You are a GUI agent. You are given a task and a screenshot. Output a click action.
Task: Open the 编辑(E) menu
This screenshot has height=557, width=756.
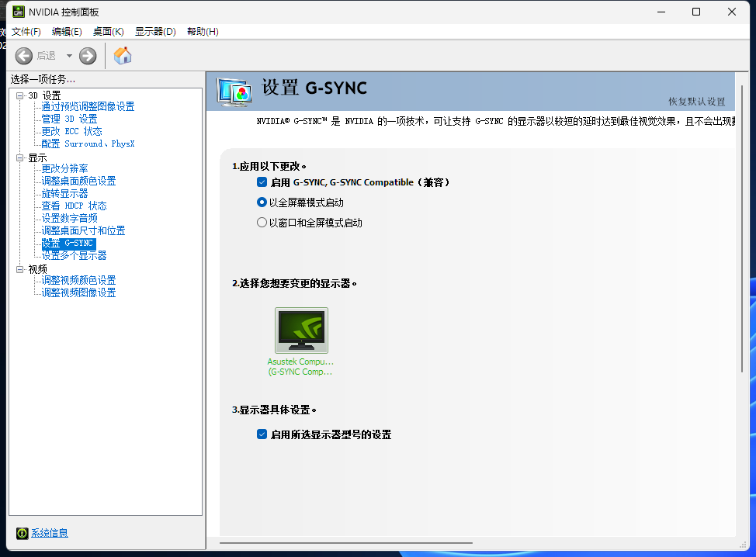(67, 32)
